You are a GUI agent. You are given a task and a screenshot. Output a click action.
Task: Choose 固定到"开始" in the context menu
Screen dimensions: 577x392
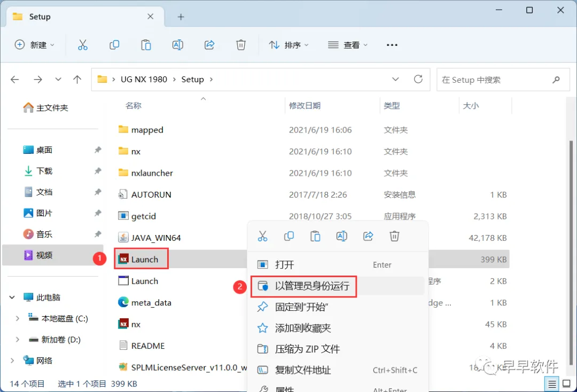(x=338, y=307)
